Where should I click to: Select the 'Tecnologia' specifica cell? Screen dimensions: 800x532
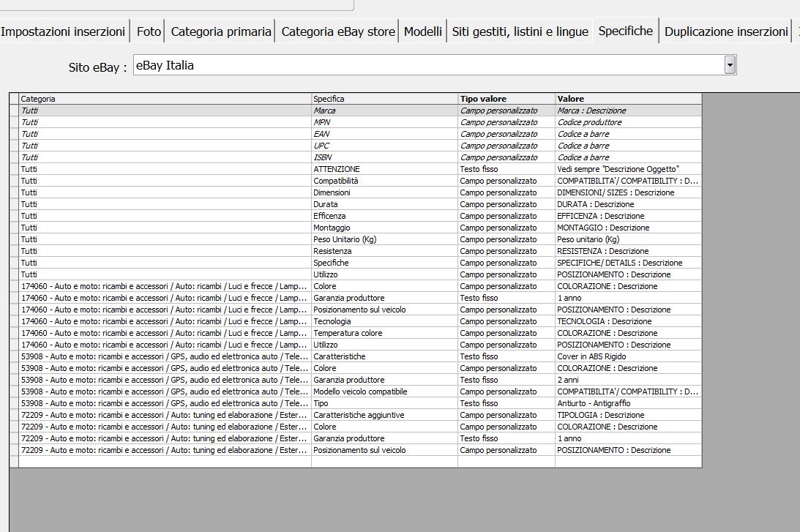(x=385, y=322)
